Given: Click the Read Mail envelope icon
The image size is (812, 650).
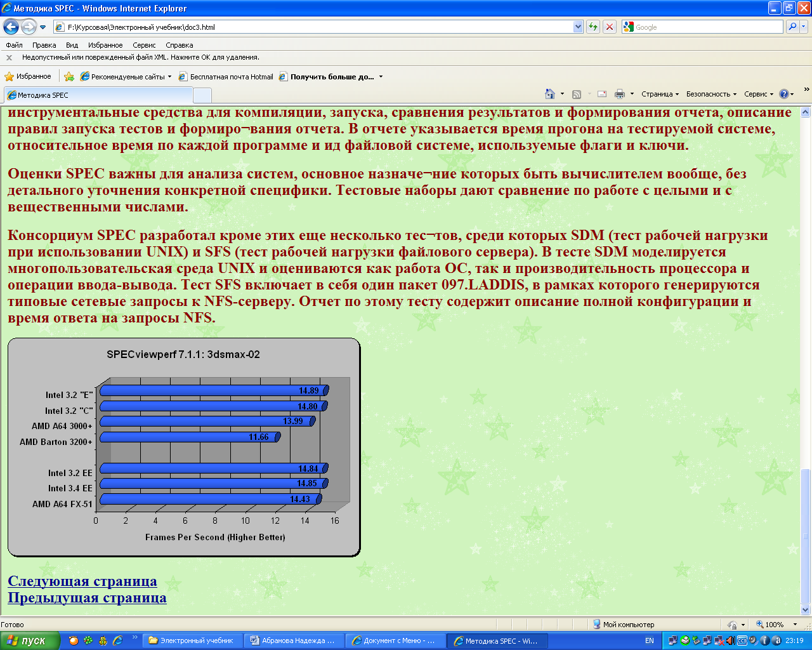Looking at the screenshot, I should (x=602, y=94).
